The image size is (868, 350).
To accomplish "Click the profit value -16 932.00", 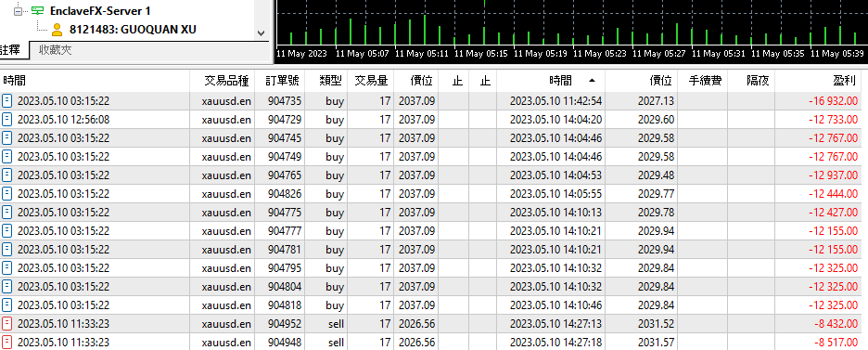I will click(x=833, y=101).
